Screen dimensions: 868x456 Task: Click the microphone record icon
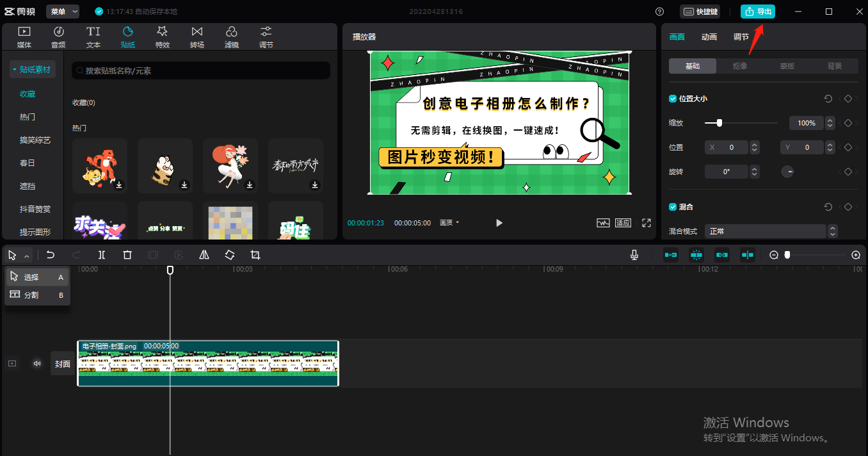634,255
